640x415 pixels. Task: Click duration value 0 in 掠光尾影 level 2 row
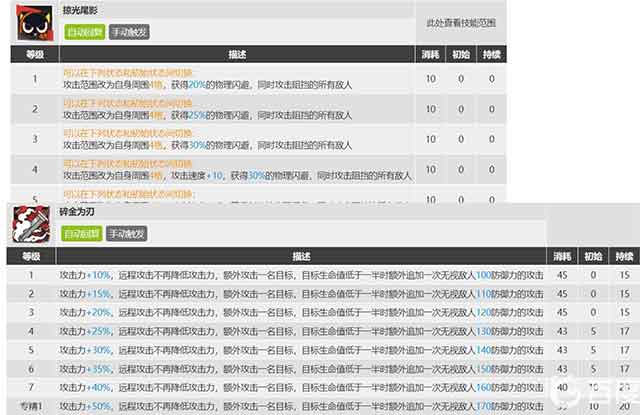(x=492, y=109)
